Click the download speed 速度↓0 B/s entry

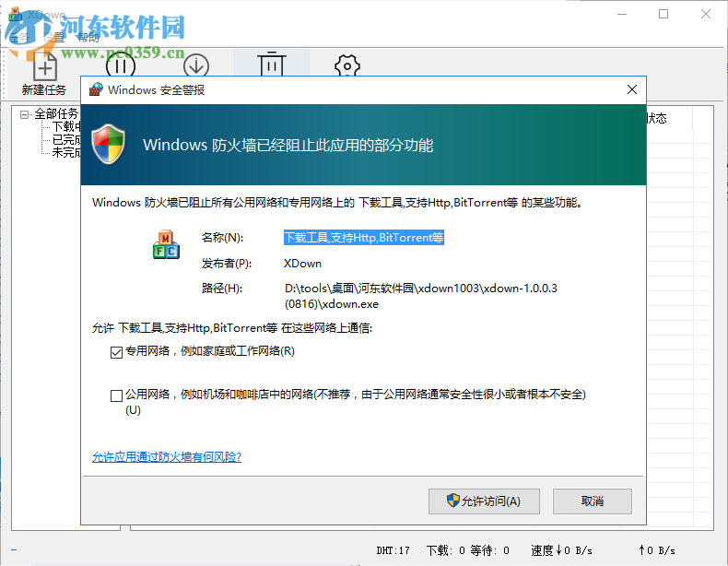[562, 550]
